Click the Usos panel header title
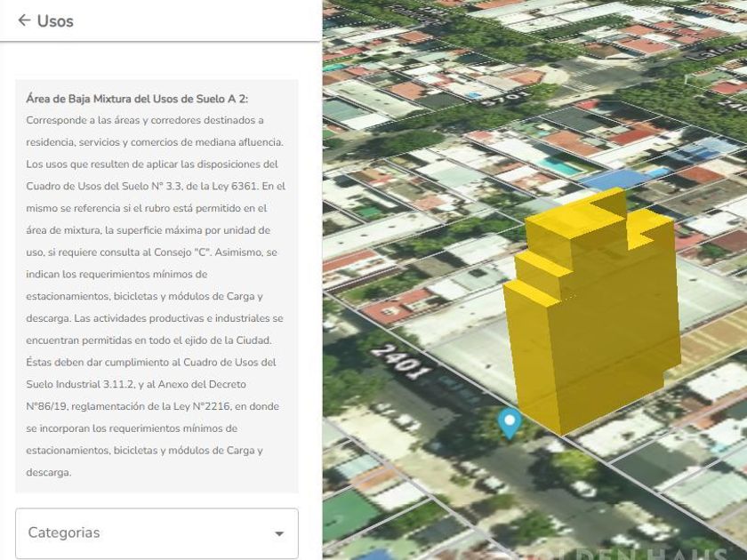 tap(55, 20)
